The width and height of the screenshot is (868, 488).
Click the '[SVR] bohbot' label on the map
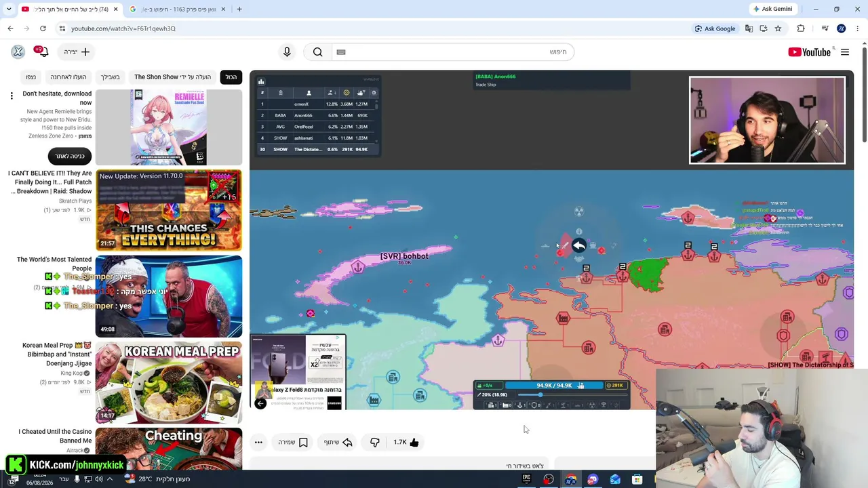tap(404, 256)
